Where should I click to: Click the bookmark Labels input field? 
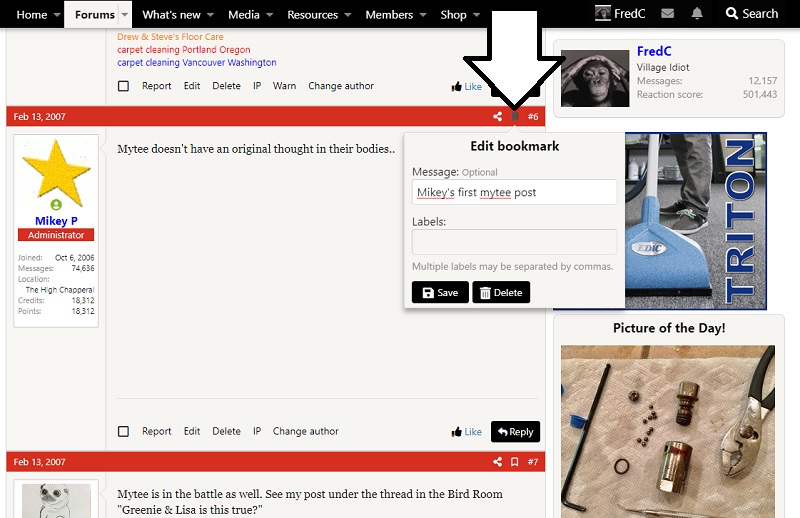click(x=514, y=242)
